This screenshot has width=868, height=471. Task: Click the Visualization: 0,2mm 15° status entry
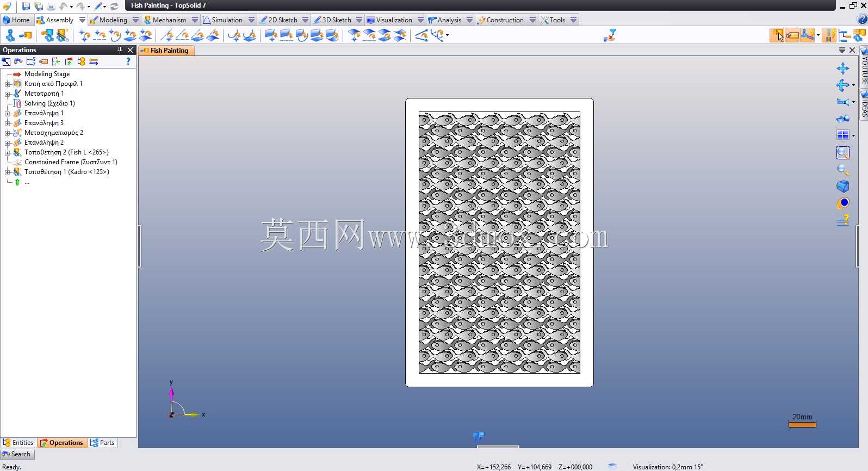[668, 467]
